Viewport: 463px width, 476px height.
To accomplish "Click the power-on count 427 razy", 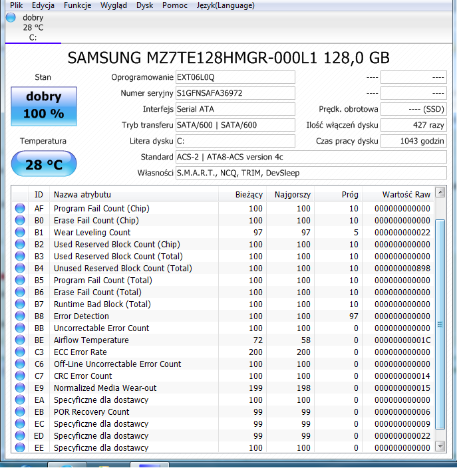I will point(414,125).
